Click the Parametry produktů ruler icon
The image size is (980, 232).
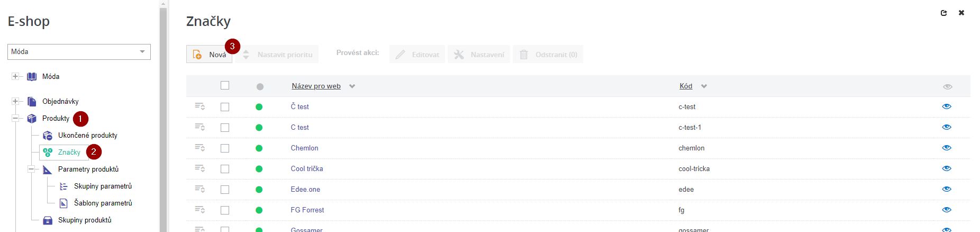pyautogui.click(x=48, y=169)
